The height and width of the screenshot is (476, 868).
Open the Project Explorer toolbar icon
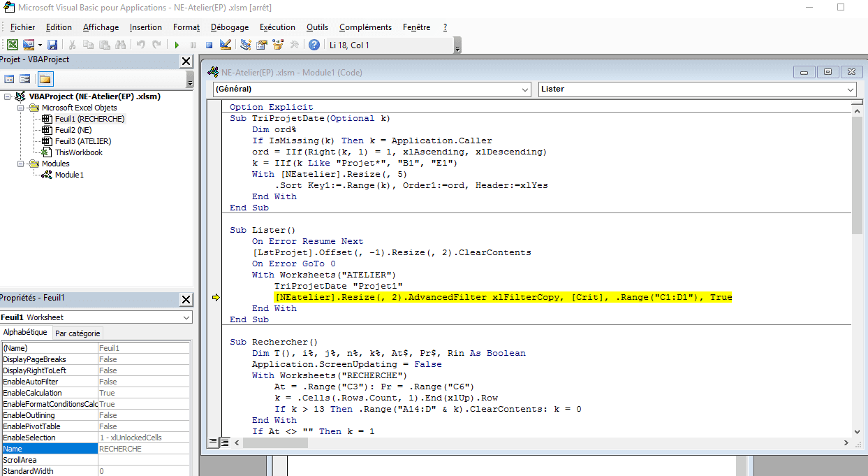tap(246, 45)
